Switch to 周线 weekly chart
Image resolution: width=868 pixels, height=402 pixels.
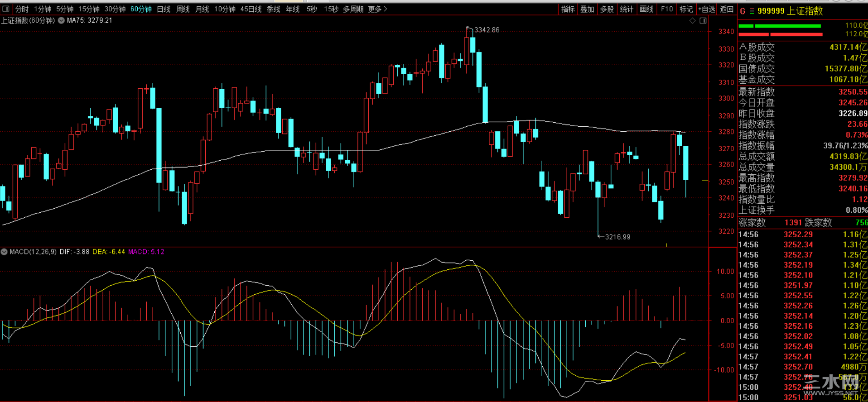tap(183, 9)
